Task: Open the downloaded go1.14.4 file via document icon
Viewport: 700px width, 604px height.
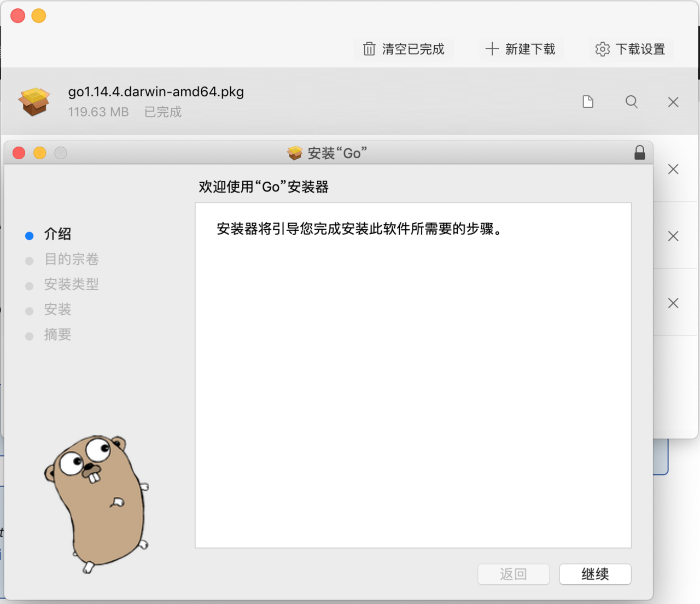Action: [588, 102]
